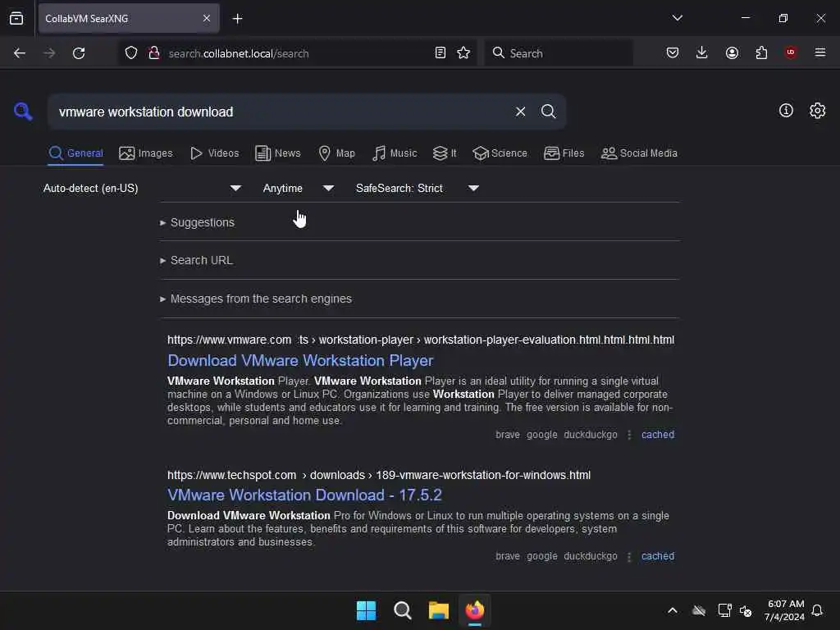
Task: Submit search with the magnifier button
Action: 548,112
